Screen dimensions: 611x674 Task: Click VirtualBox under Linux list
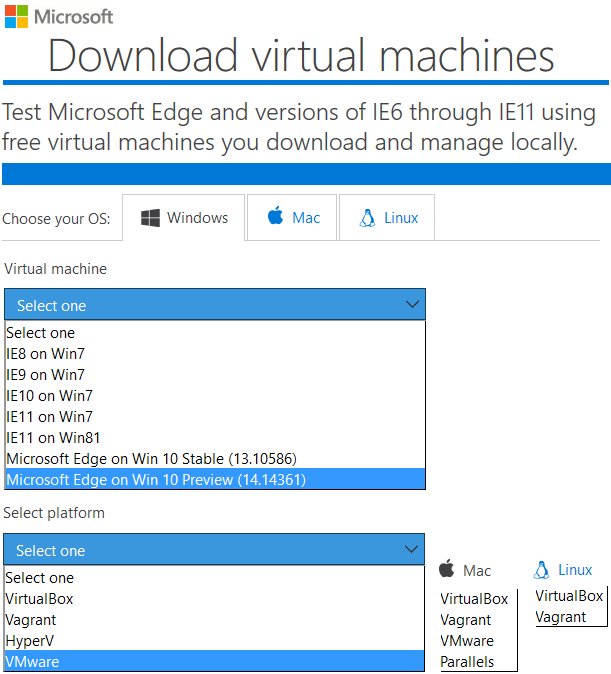coord(569,596)
